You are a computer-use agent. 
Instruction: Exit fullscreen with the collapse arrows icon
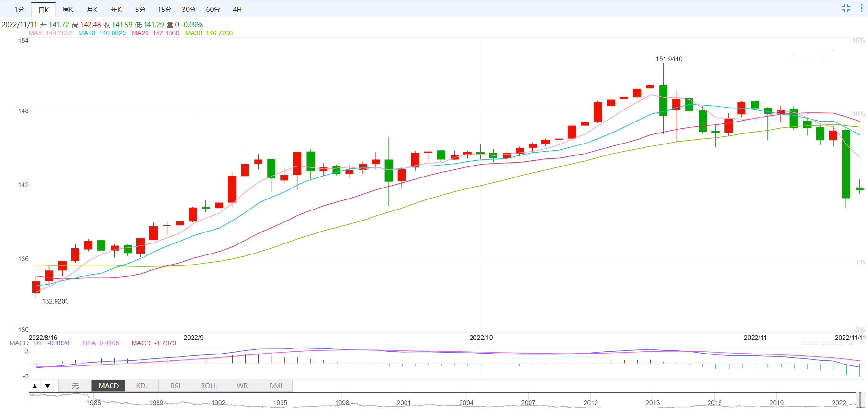[x=846, y=8]
